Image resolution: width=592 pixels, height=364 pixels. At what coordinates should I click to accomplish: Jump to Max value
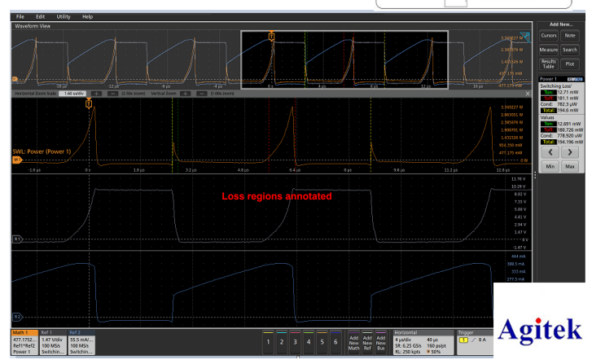[x=570, y=166]
